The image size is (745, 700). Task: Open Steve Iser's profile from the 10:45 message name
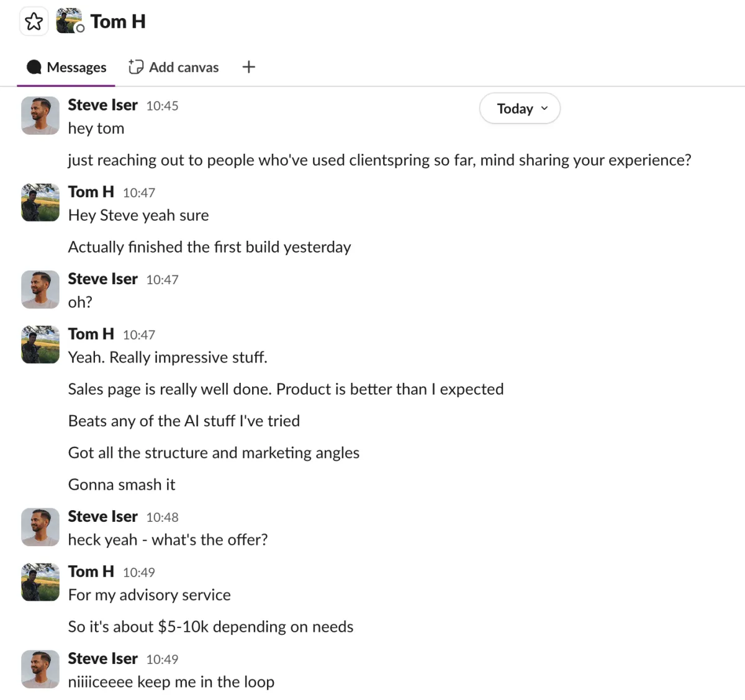click(102, 105)
